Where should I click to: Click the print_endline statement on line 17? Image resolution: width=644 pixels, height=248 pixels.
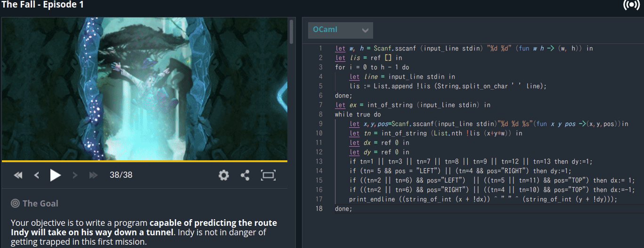tap(483, 199)
